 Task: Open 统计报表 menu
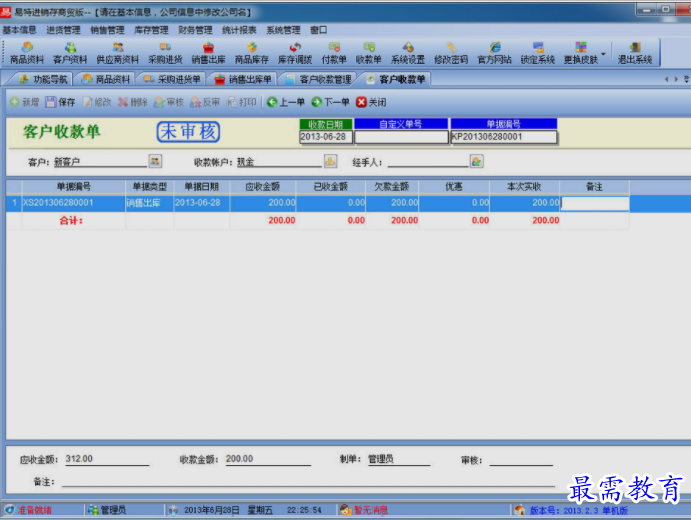click(x=239, y=30)
